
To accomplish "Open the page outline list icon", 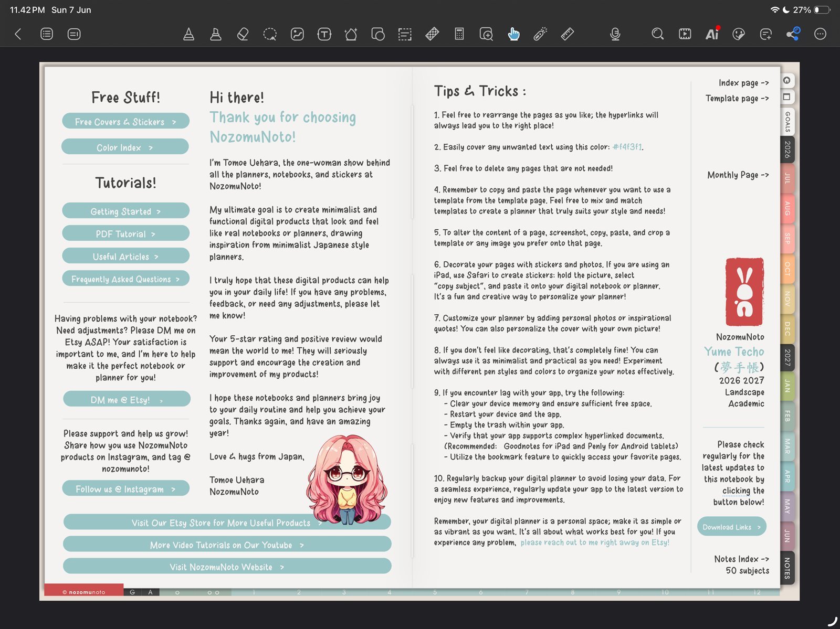I will [47, 34].
